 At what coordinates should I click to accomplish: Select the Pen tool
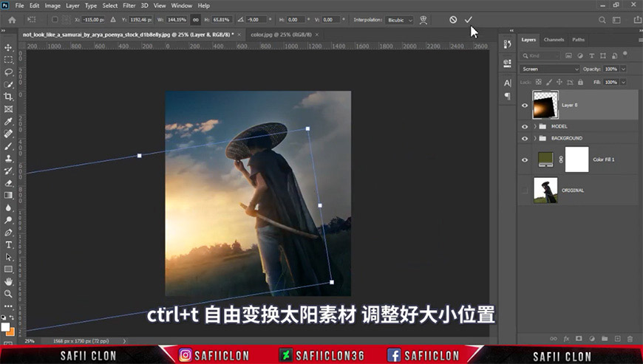(8, 232)
